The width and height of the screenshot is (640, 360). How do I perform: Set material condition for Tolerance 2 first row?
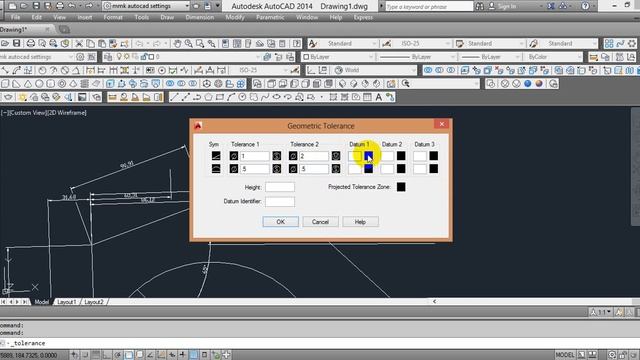(x=336, y=156)
